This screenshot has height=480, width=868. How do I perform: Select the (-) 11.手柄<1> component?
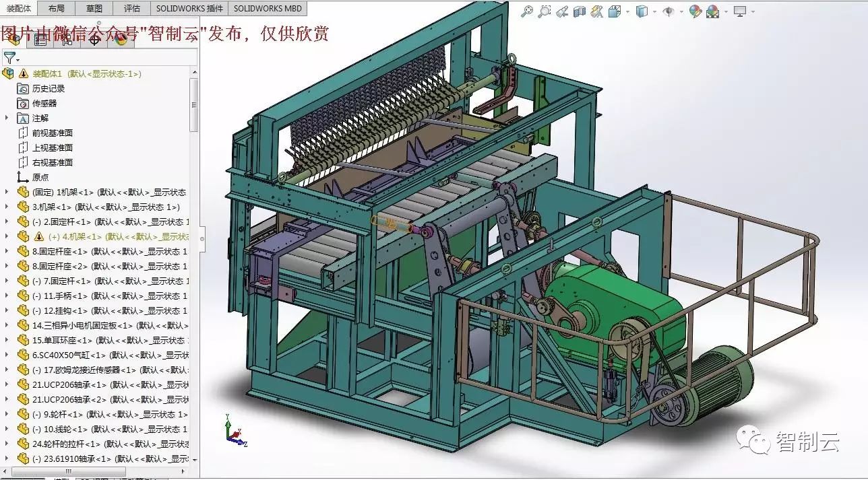click(111, 296)
